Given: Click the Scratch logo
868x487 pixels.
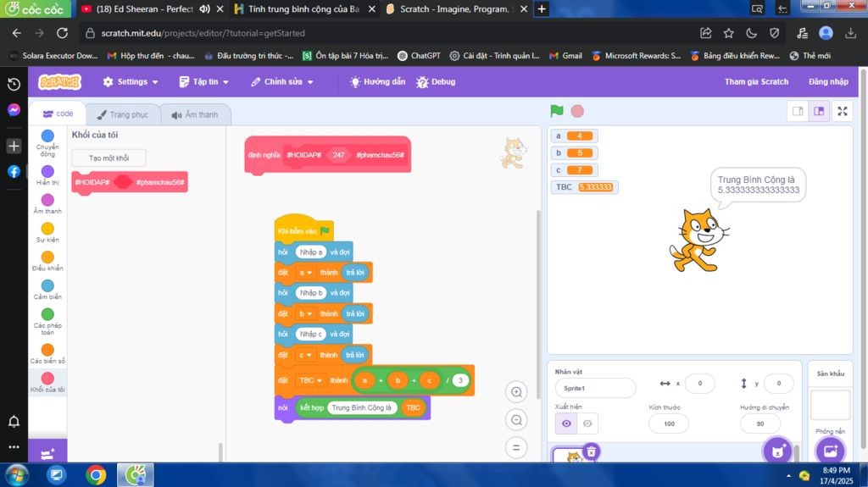Looking at the screenshot, I should click(x=60, y=82).
